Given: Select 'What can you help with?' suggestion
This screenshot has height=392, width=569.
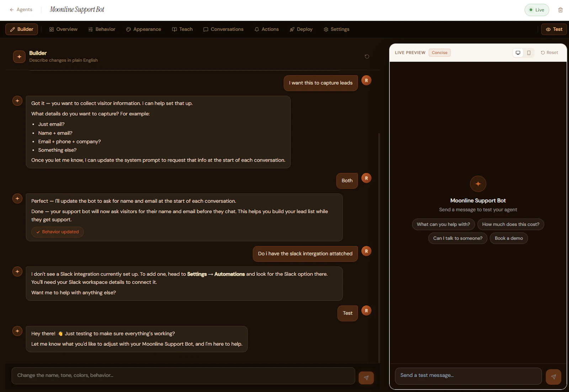Looking at the screenshot, I should [443, 224].
